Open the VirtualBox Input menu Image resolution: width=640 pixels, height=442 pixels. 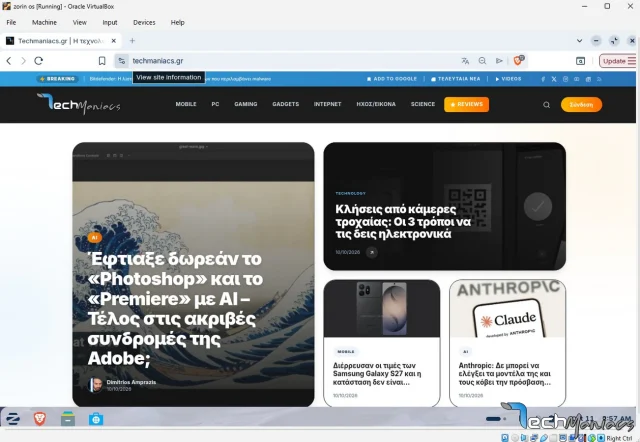110,22
